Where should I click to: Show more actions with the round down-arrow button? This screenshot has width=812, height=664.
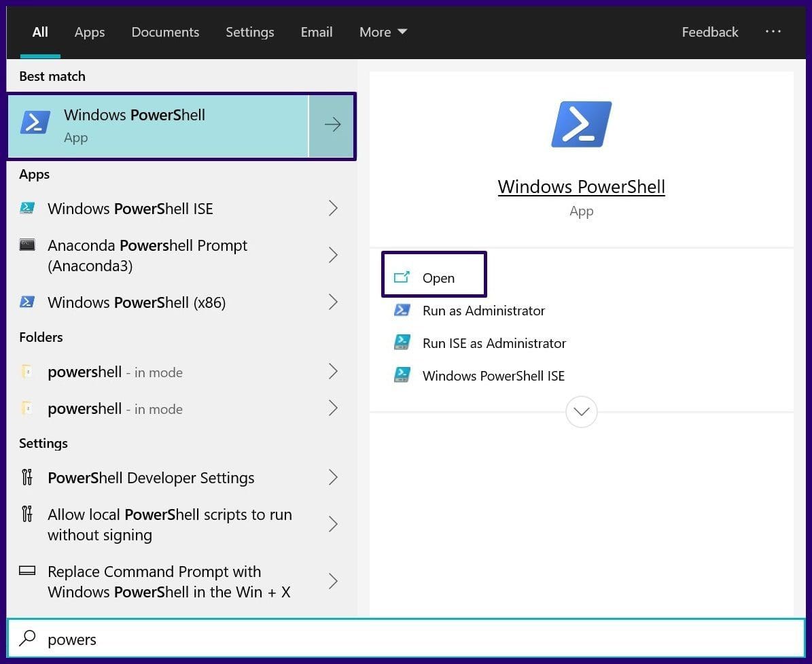pos(581,412)
